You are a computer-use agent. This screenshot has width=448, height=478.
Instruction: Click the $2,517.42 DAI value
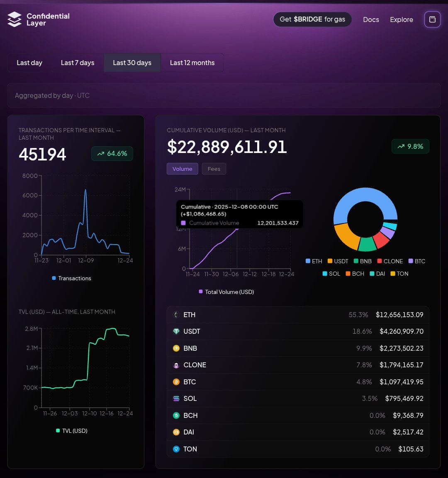408,432
